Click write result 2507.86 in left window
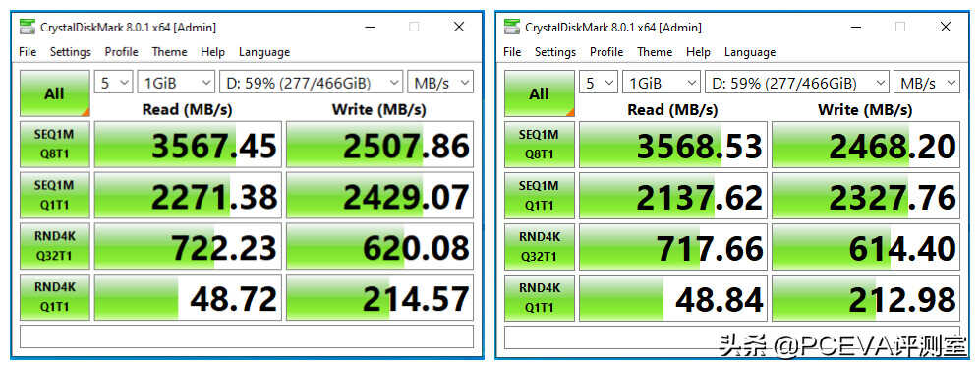Screen dimensions: 980x370 coord(380,145)
